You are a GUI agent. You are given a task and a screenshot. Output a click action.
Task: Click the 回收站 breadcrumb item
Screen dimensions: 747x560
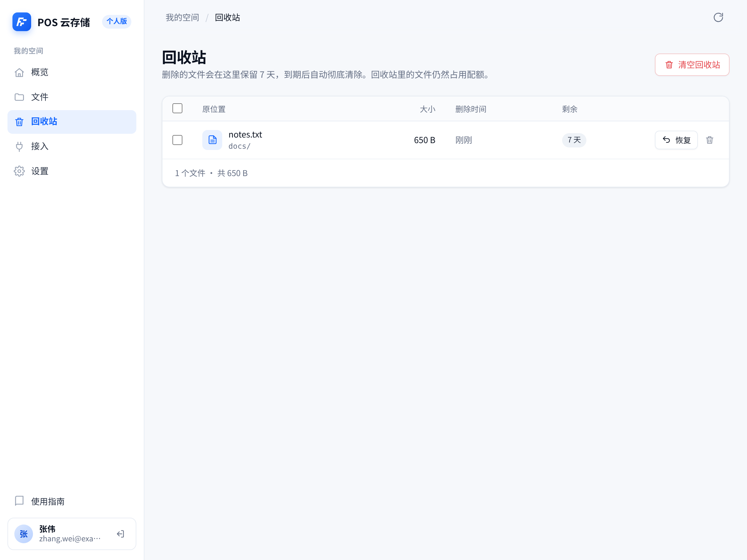[x=227, y=17]
